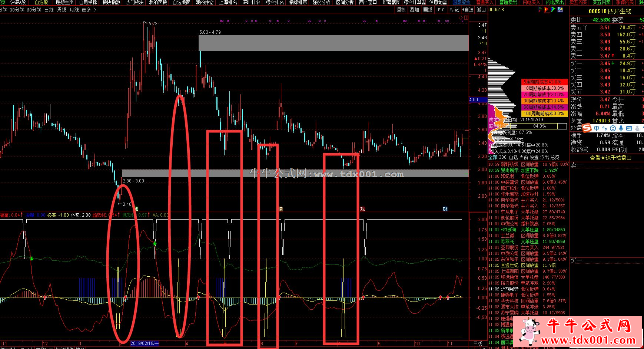The width and height of the screenshot is (644, 349).
Task: Click the green arrow icon near stock code
Action: coord(553,10)
